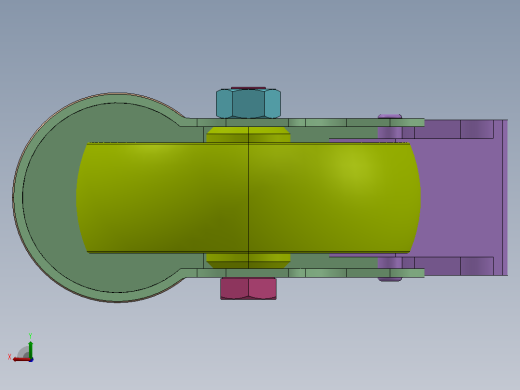Image resolution: width=520 pixels, height=390 pixels.
Task: Select the lower green fork plate
Action: pos(302,273)
